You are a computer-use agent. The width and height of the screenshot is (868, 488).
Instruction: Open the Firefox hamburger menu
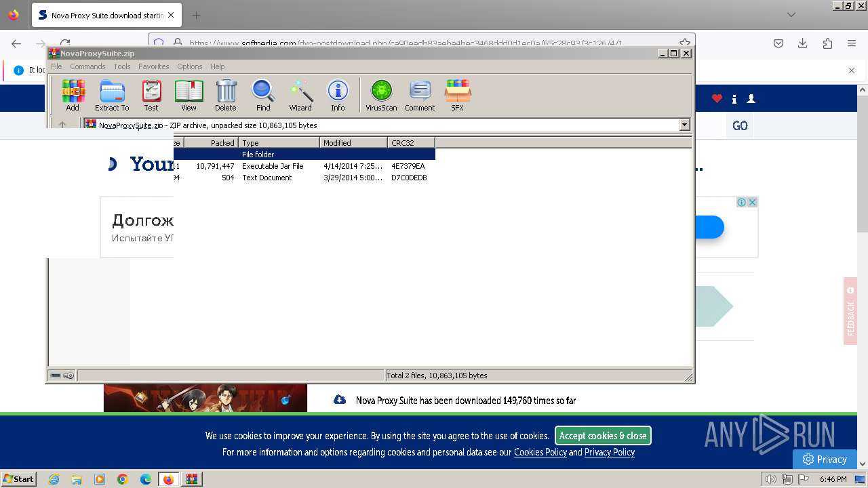coord(852,43)
